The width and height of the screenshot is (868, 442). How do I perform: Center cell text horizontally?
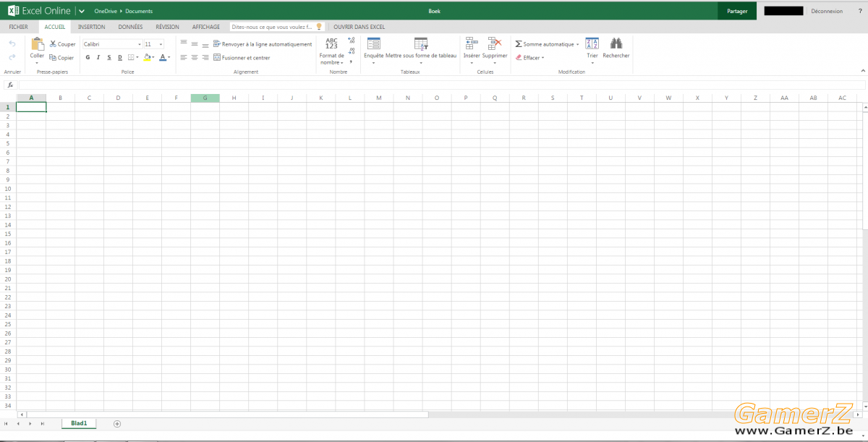(x=195, y=57)
